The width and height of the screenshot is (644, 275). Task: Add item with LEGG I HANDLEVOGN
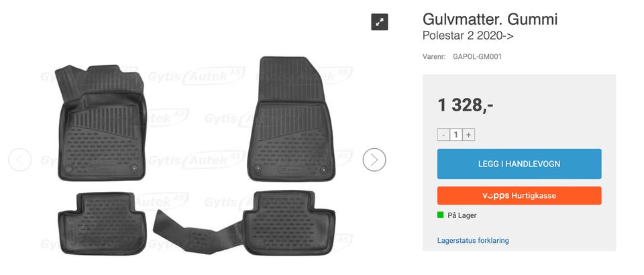tap(519, 164)
